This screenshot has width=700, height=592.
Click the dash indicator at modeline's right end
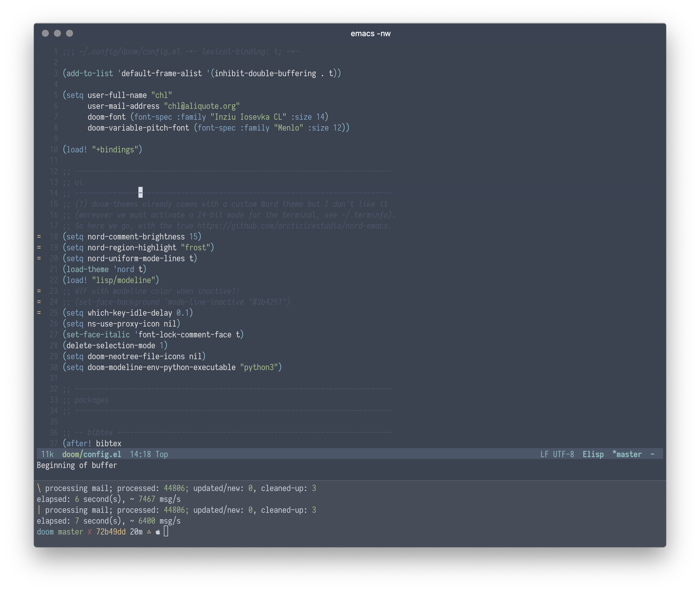point(652,454)
